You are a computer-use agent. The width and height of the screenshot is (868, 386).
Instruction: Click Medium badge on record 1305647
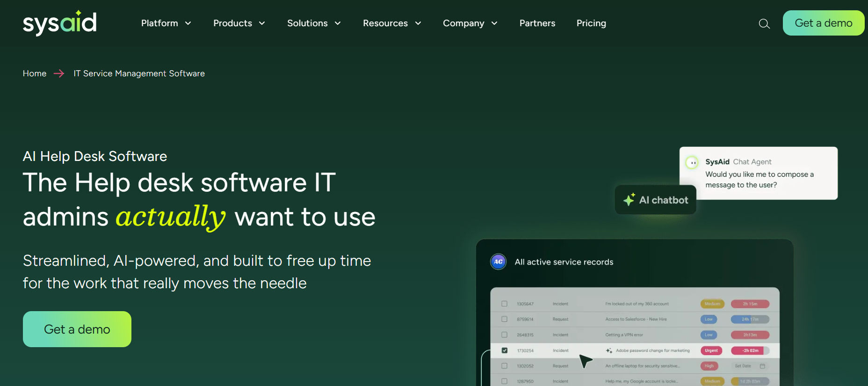tap(712, 304)
